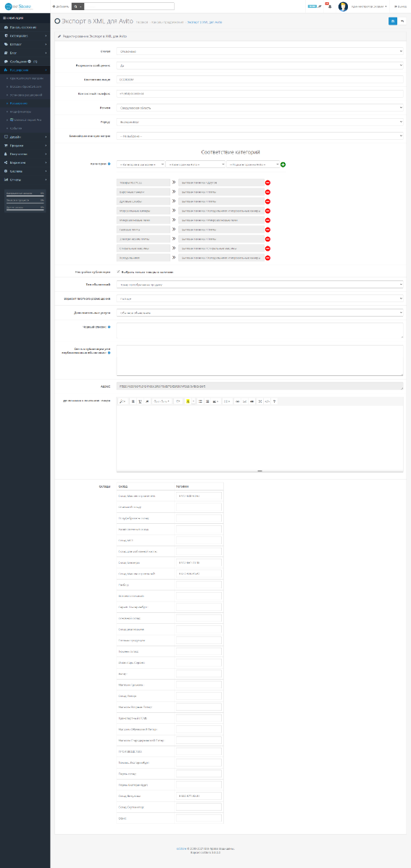Screen dimensions: 411x868
Task: Apply Bold in the description editor
Action: click(x=133, y=401)
